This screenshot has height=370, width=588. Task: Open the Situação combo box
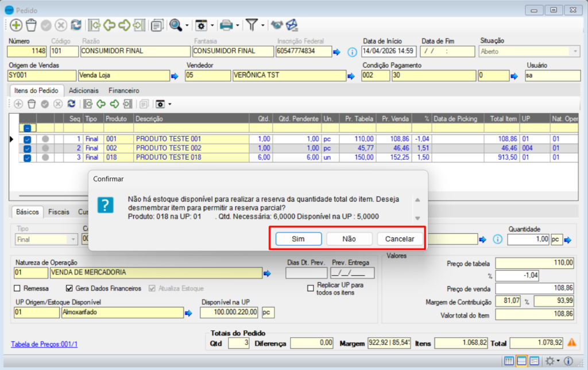click(575, 51)
